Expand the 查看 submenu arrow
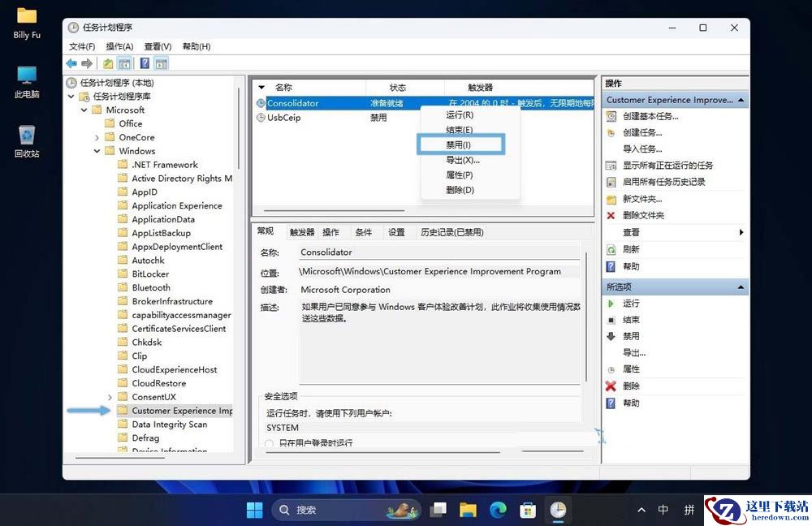812x526 pixels. pyautogui.click(x=741, y=232)
